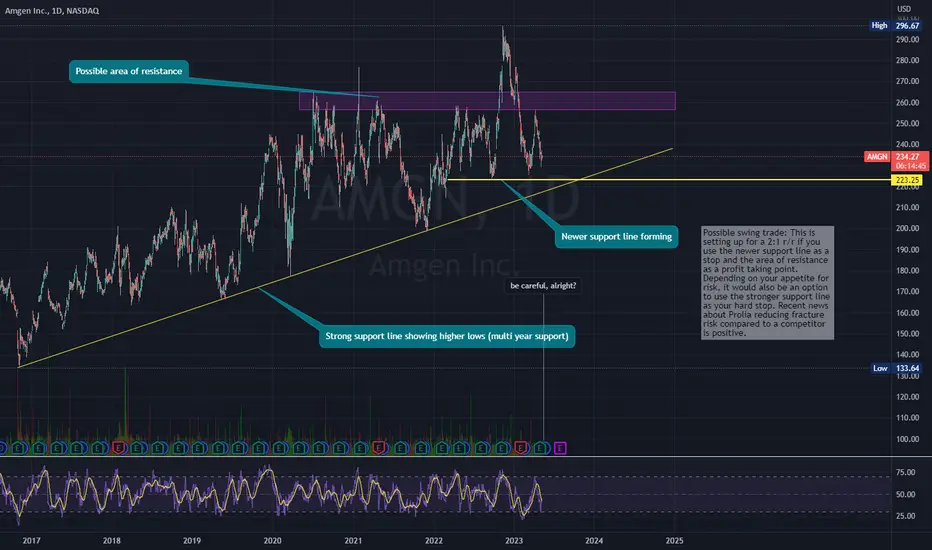Click the 25.00 oscillator axis label

(x=906, y=516)
